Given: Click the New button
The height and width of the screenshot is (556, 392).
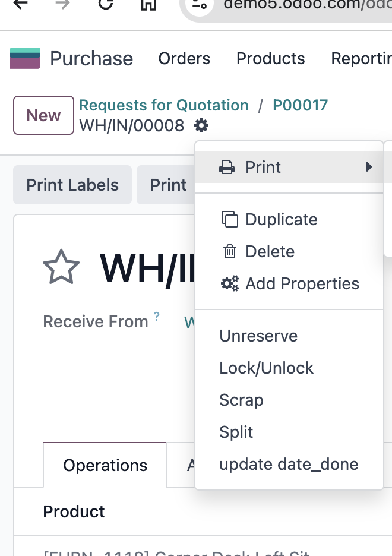Looking at the screenshot, I should [x=43, y=115].
